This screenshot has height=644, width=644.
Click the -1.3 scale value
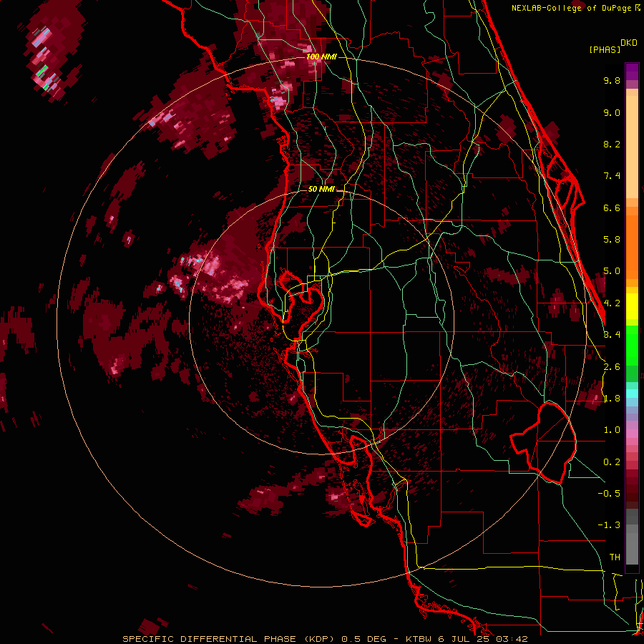tap(609, 525)
